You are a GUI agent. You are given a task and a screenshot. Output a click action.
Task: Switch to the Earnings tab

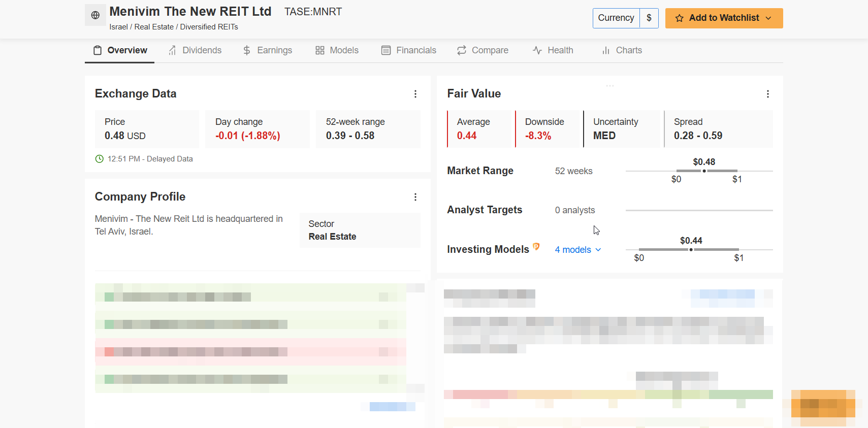coord(268,50)
